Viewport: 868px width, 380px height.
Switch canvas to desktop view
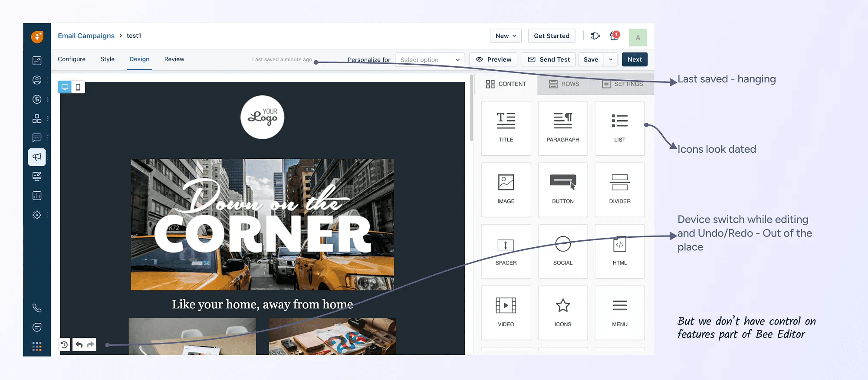click(x=65, y=87)
